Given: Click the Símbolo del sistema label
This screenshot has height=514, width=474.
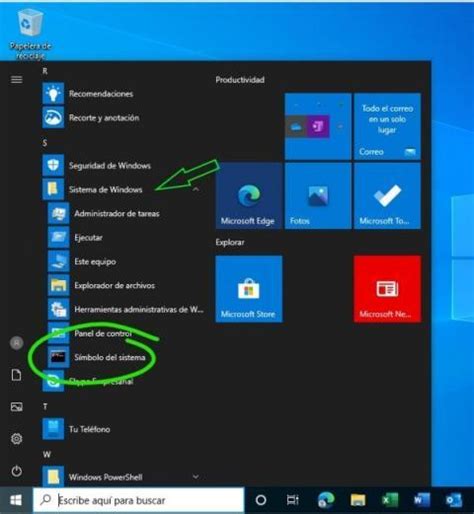Looking at the screenshot, I should click(x=110, y=357).
